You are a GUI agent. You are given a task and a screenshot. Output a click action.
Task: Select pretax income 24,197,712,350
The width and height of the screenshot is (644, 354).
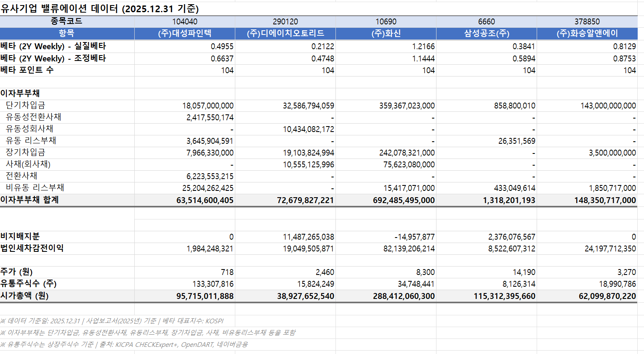pyautogui.click(x=610, y=249)
